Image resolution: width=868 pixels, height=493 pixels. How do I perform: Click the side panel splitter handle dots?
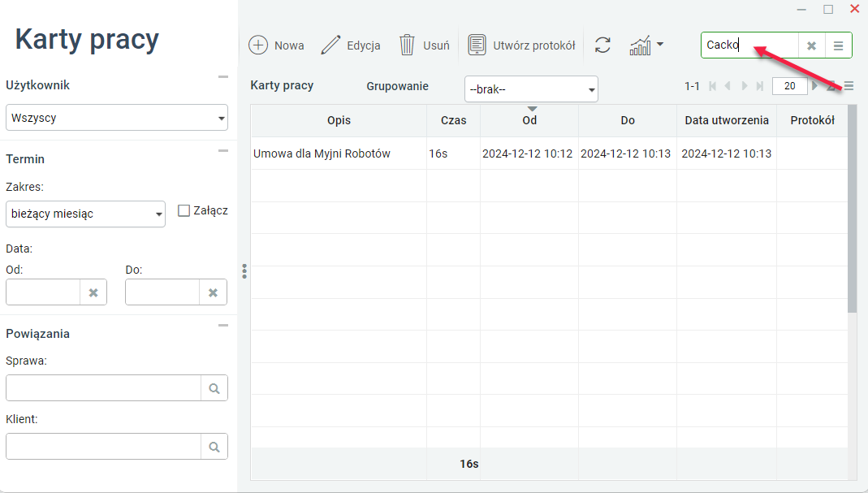click(x=244, y=271)
